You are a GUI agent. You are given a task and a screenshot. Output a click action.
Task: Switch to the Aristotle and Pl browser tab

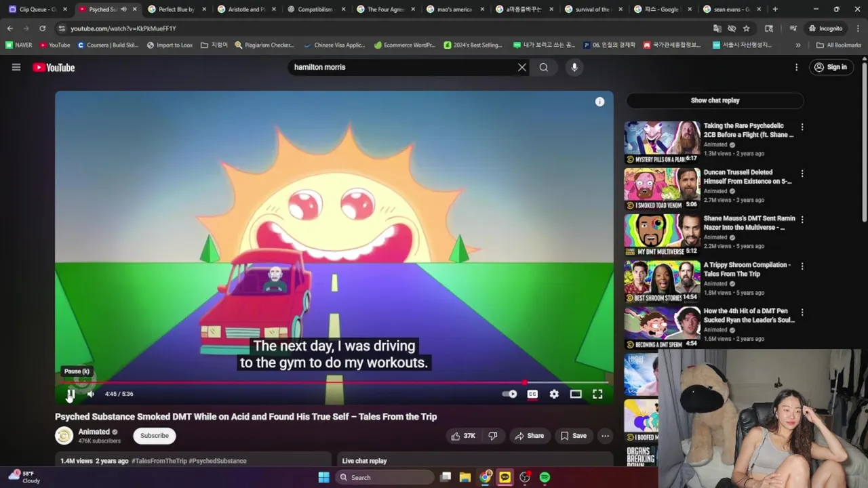245,9
